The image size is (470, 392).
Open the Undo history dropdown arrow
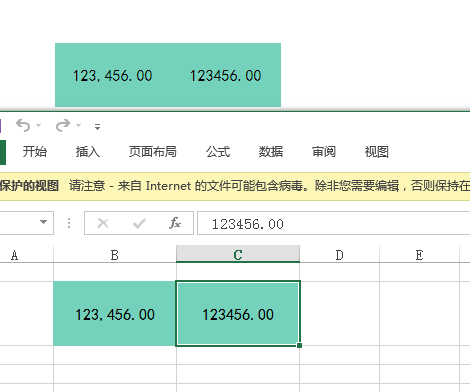[39, 126]
